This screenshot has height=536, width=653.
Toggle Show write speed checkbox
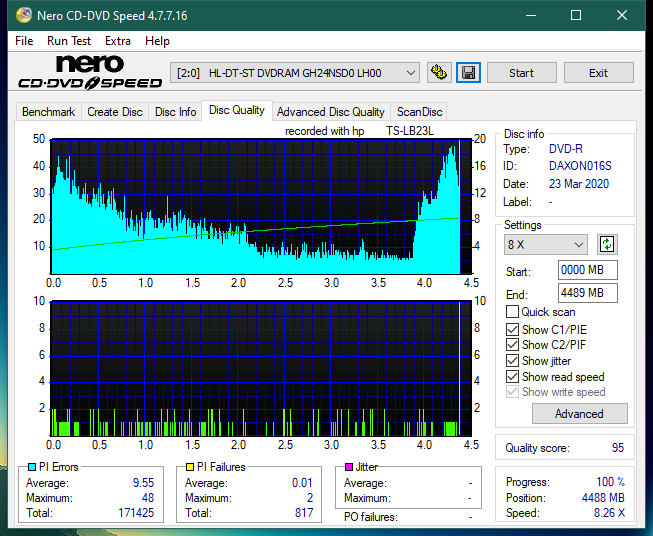click(512, 392)
